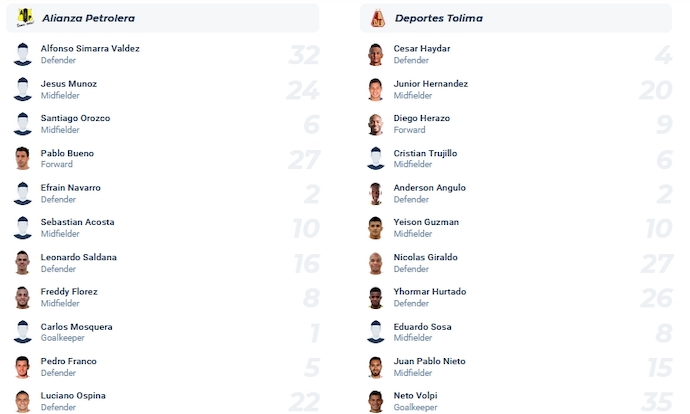Click Leonardo Saldana's player photo
The width and height of the screenshot is (690, 414).
tap(23, 263)
